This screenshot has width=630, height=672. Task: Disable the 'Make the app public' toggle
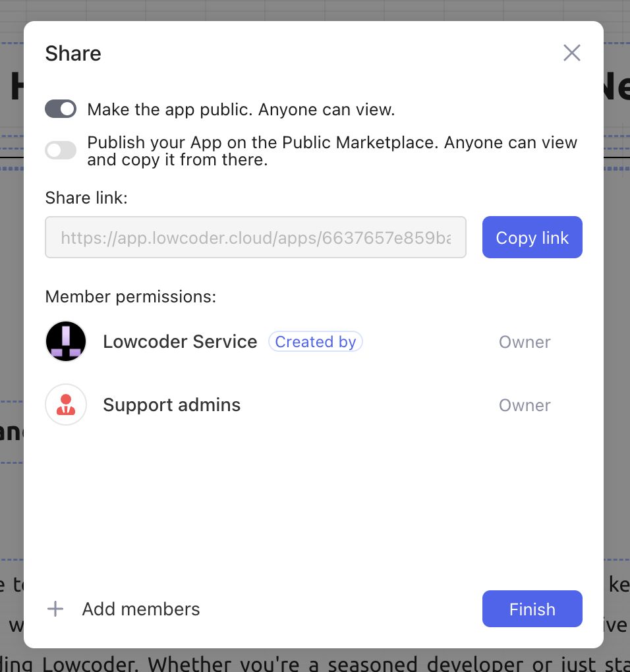pyautogui.click(x=61, y=109)
